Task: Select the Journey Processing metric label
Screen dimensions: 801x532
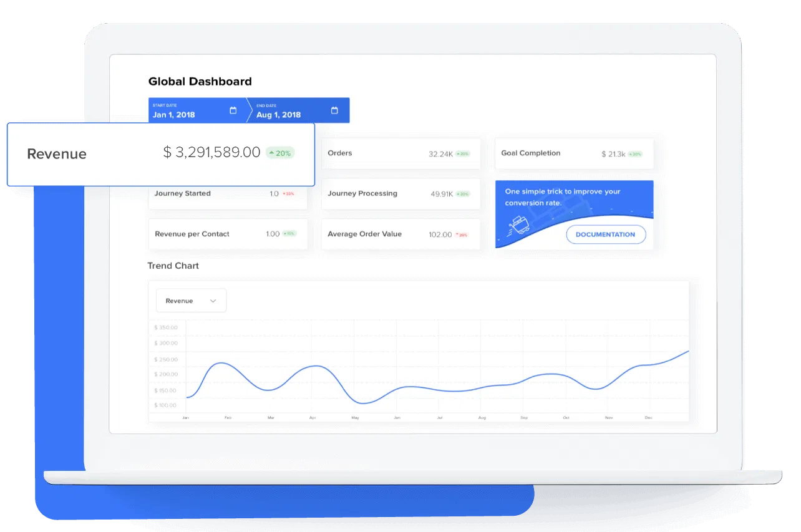Action: click(362, 193)
